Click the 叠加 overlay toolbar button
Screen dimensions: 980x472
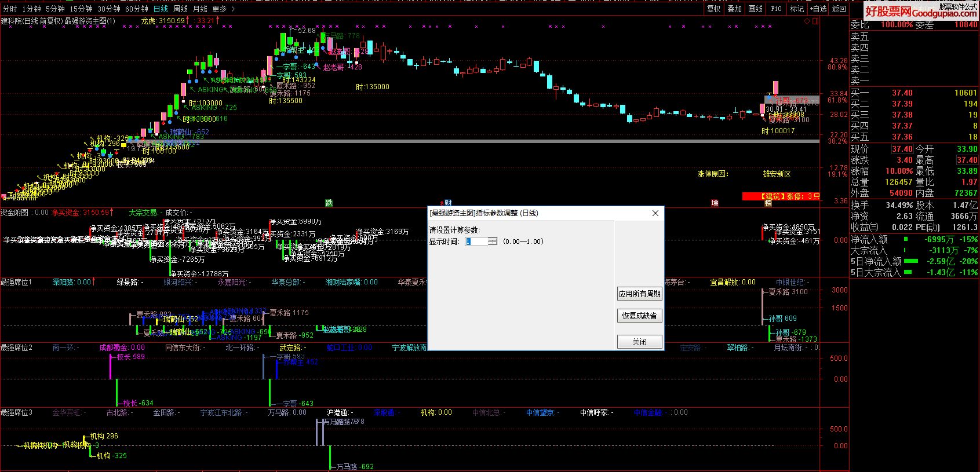click(x=735, y=9)
